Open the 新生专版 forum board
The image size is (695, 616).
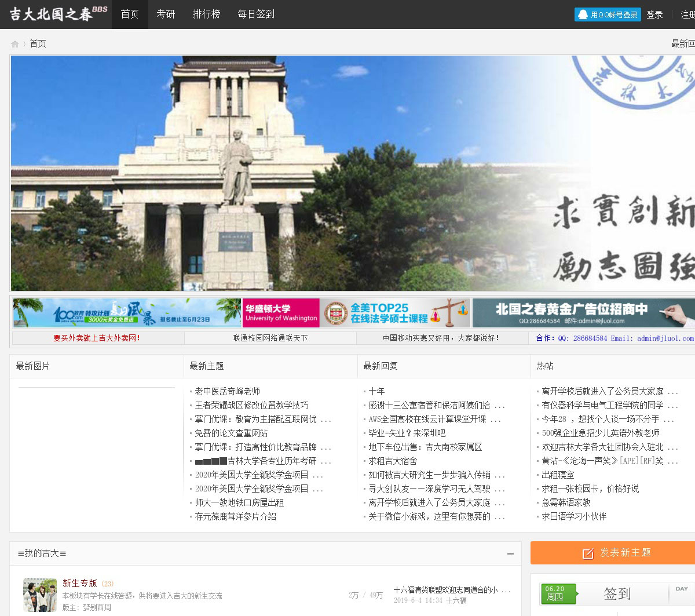[x=79, y=583]
